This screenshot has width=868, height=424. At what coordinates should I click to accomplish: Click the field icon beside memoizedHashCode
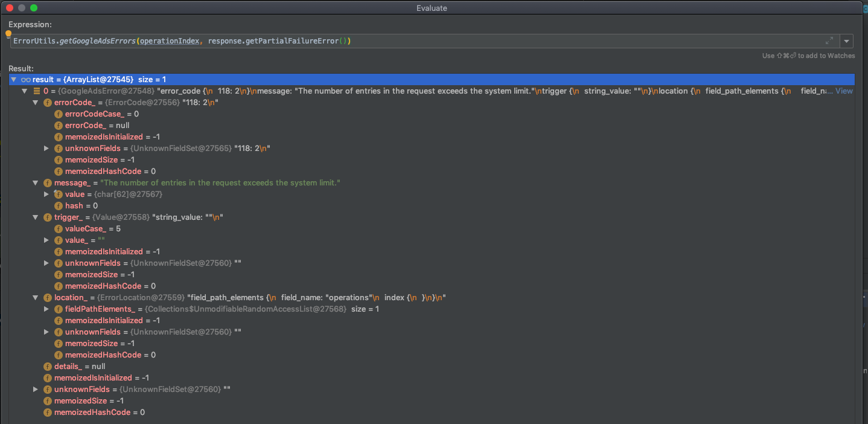[59, 171]
